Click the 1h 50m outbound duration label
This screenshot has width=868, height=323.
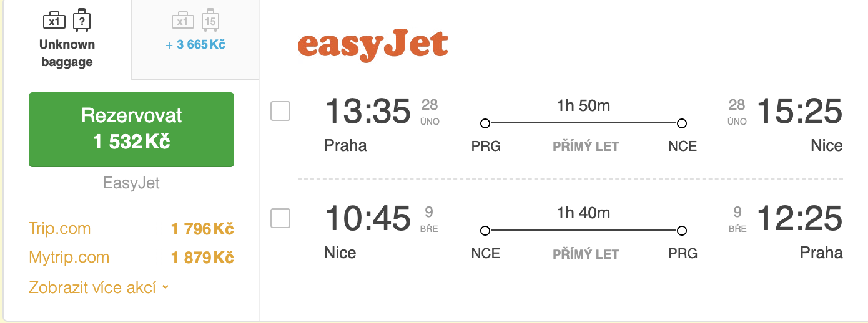click(583, 105)
